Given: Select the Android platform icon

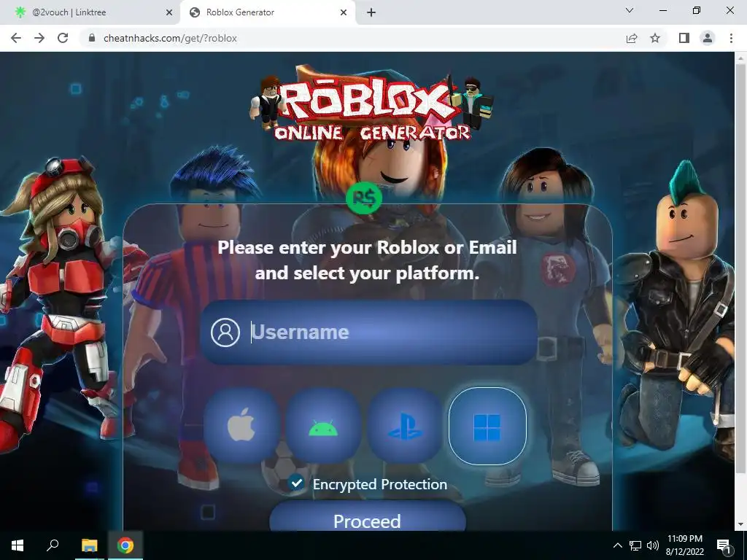Looking at the screenshot, I should 323,425.
